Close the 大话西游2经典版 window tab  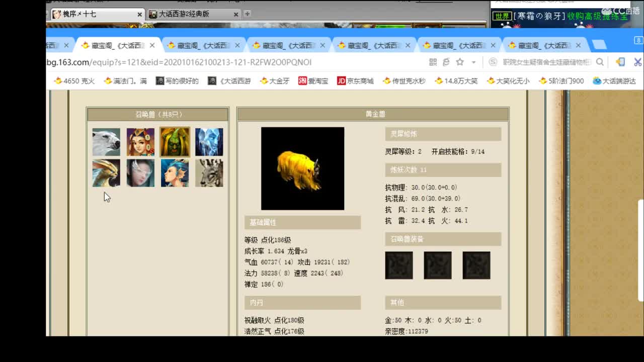236,15
